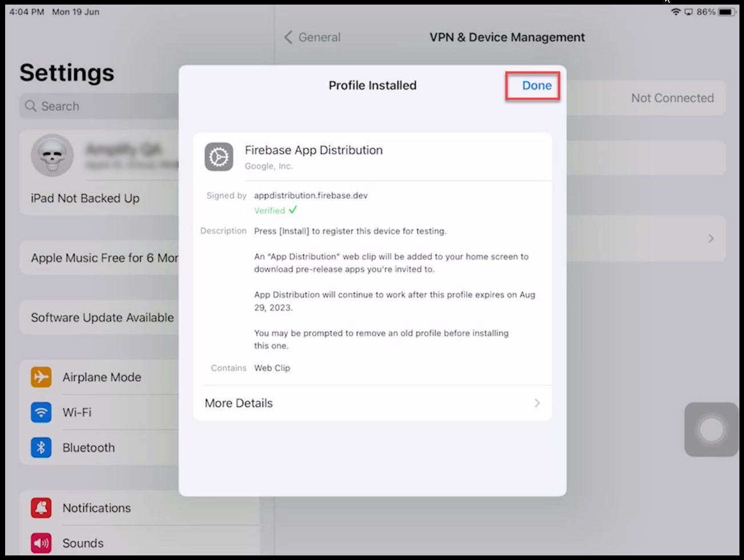This screenshot has width=744, height=560.
Task: Go back to General settings
Action: click(312, 37)
